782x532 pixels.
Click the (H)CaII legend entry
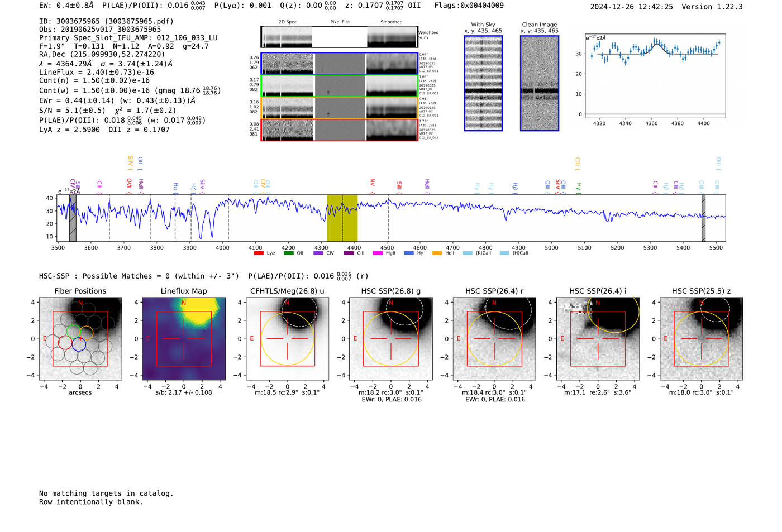click(x=514, y=253)
